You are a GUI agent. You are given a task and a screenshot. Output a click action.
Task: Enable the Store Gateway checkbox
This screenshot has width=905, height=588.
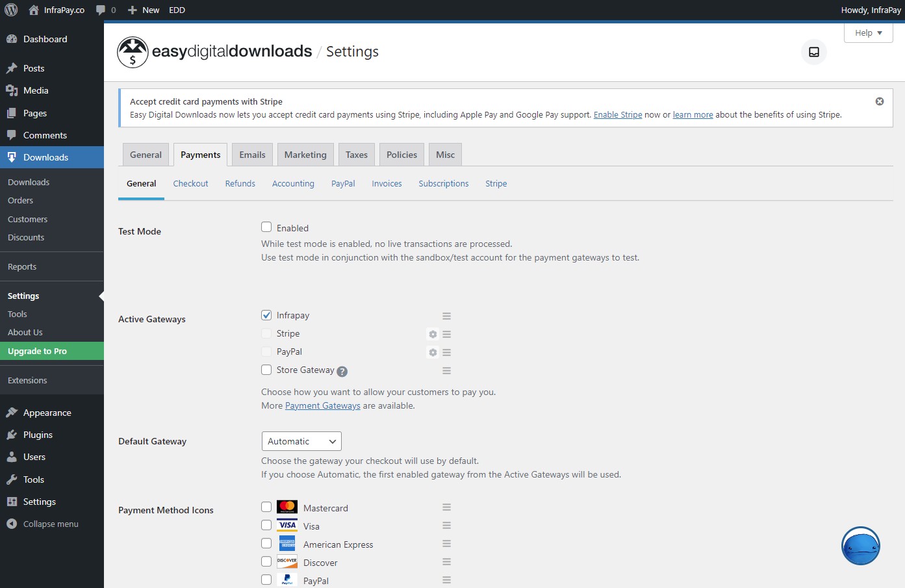[x=266, y=370]
